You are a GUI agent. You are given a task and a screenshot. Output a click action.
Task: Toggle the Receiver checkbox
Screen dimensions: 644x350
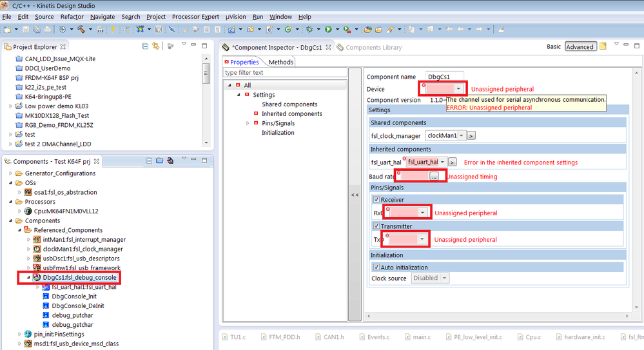point(376,200)
